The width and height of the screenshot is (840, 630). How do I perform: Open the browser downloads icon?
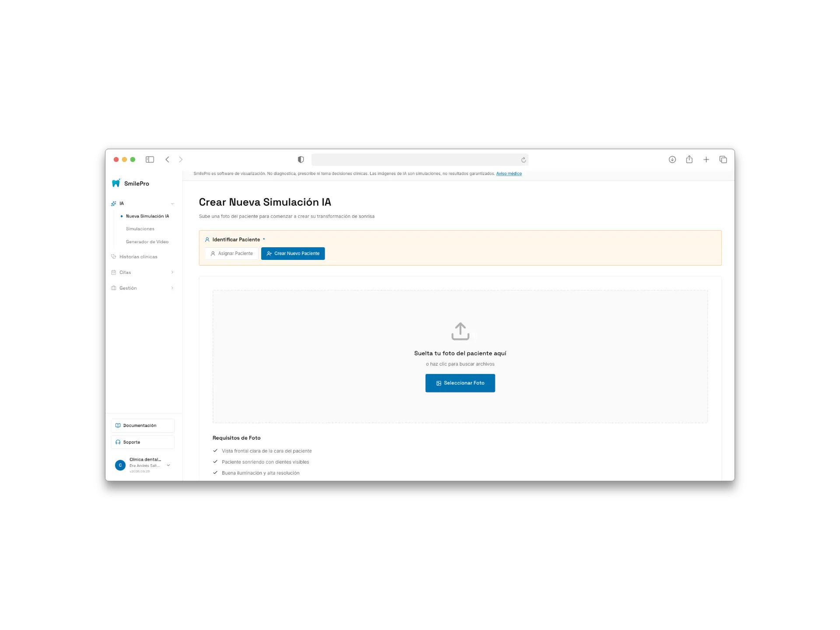click(x=672, y=160)
